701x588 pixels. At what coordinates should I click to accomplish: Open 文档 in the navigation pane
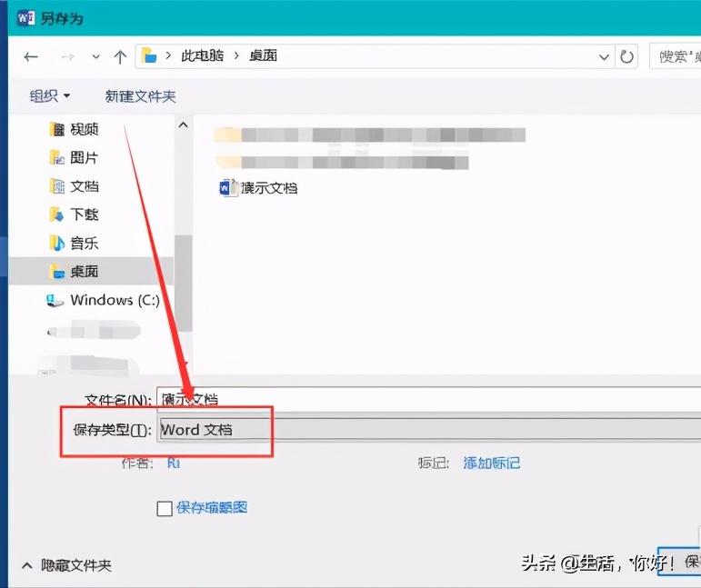pos(74,186)
